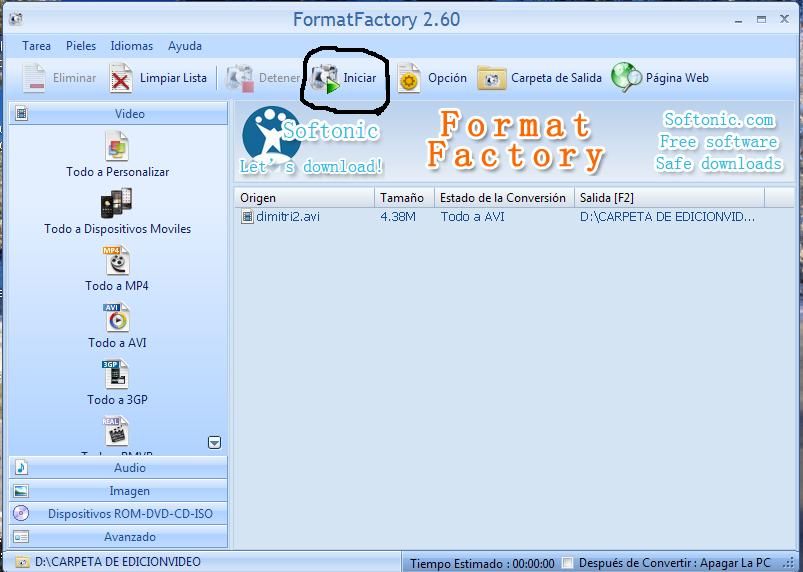
Task: Click the Avanzado panel icon
Action: click(x=21, y=537)
